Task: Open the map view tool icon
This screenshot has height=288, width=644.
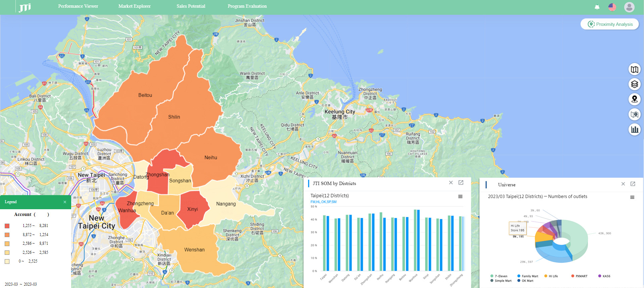Action: (x=634, y=69)
